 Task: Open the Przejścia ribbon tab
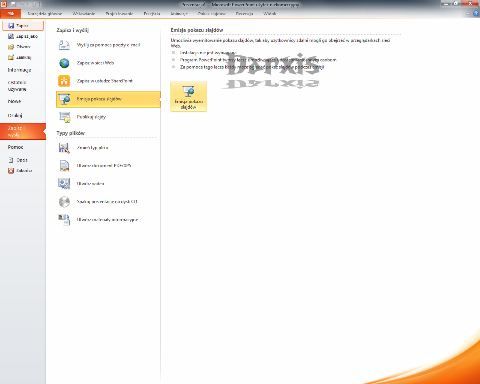(x=152, y=14)
